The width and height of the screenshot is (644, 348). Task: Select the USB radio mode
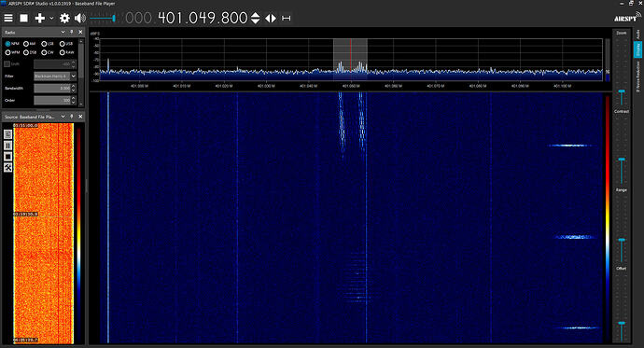coord(66,44)
